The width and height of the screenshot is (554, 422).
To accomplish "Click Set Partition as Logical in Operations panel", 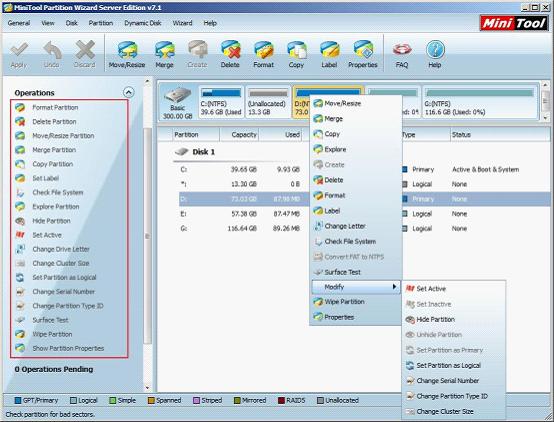I will coord(64,277).
